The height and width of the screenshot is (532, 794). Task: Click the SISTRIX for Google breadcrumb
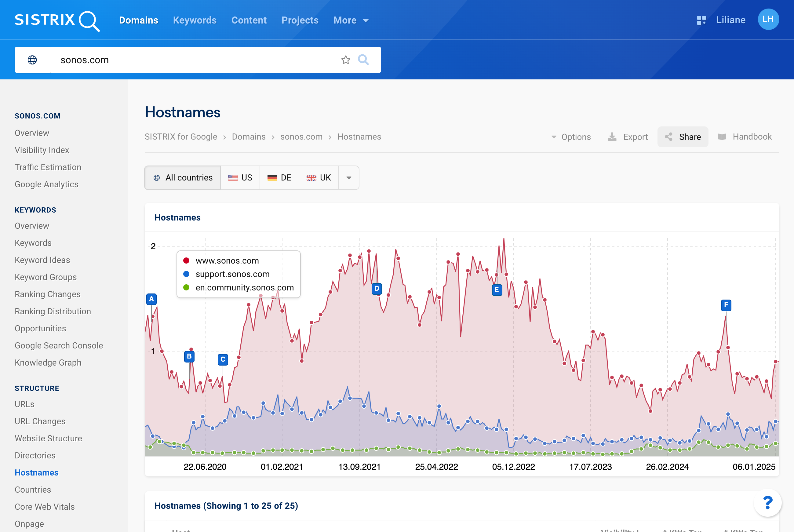click(x=181, y=137)
